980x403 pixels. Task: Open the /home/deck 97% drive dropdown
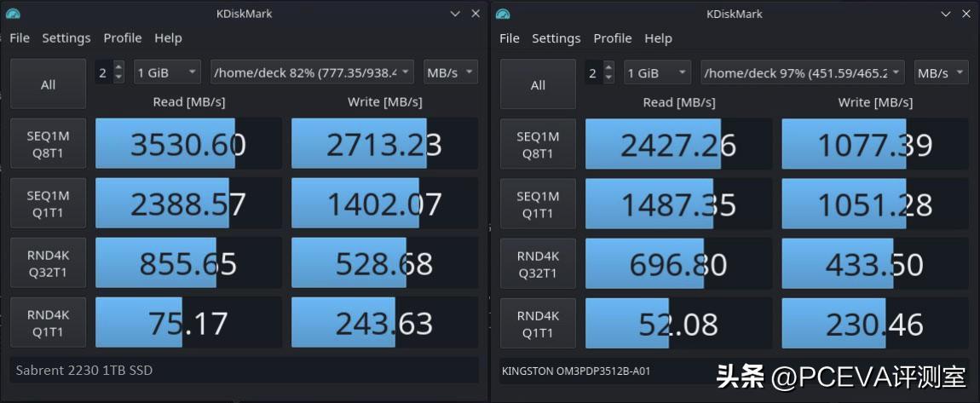click(x=804, y=72)
